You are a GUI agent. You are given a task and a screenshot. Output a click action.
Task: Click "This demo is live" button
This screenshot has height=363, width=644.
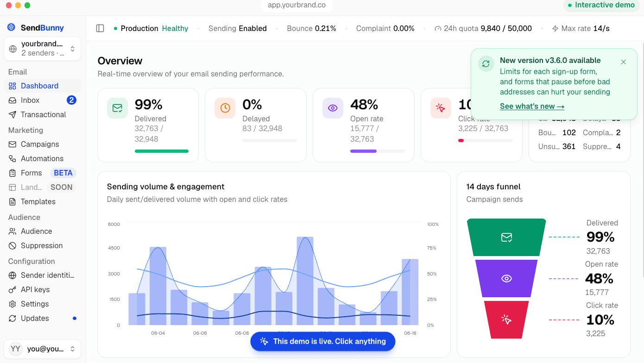tap(323, 341)
